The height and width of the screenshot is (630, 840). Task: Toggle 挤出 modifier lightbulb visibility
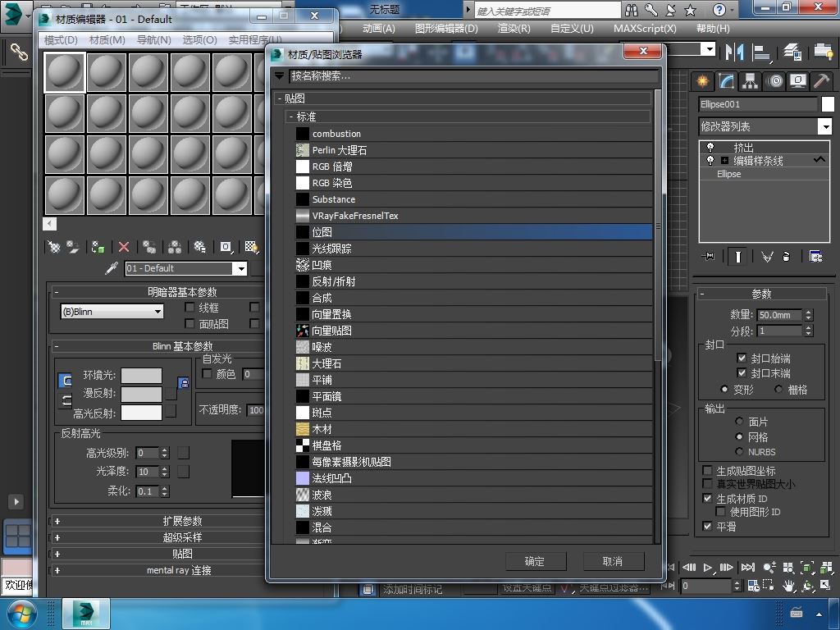click(710, 147)
